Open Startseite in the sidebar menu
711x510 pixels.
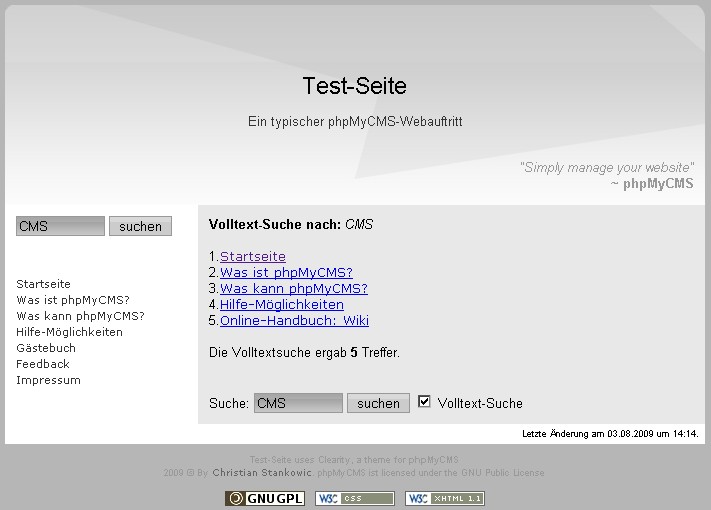pos(43,284)
